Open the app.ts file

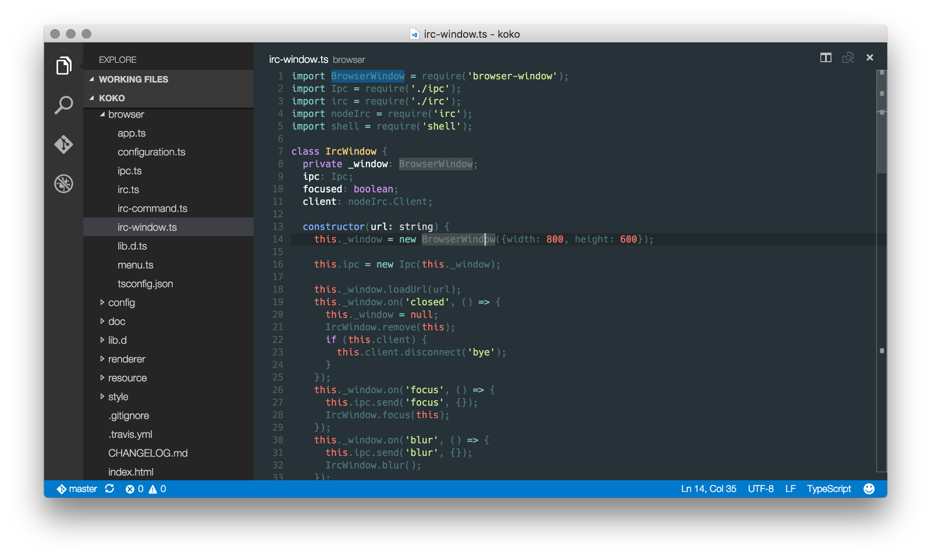point(132,133)
